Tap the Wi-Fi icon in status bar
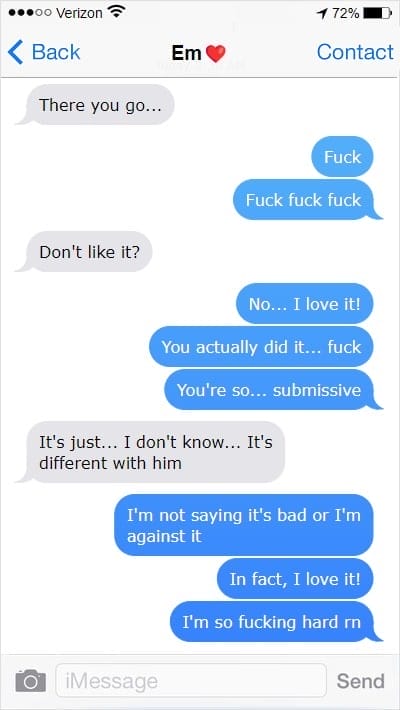Screen dimensions: 400x710 117,13
